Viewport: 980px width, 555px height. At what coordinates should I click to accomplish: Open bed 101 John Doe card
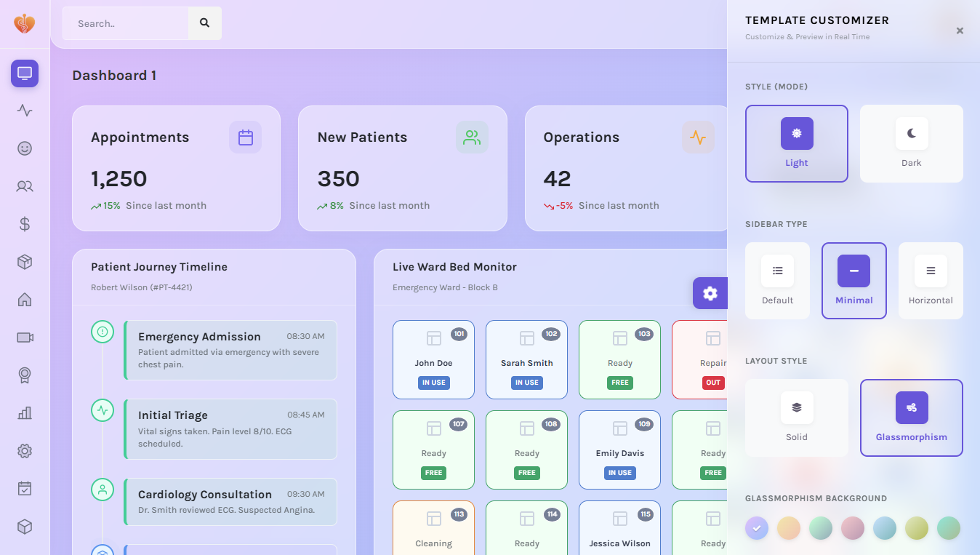[x=434, y=360]
